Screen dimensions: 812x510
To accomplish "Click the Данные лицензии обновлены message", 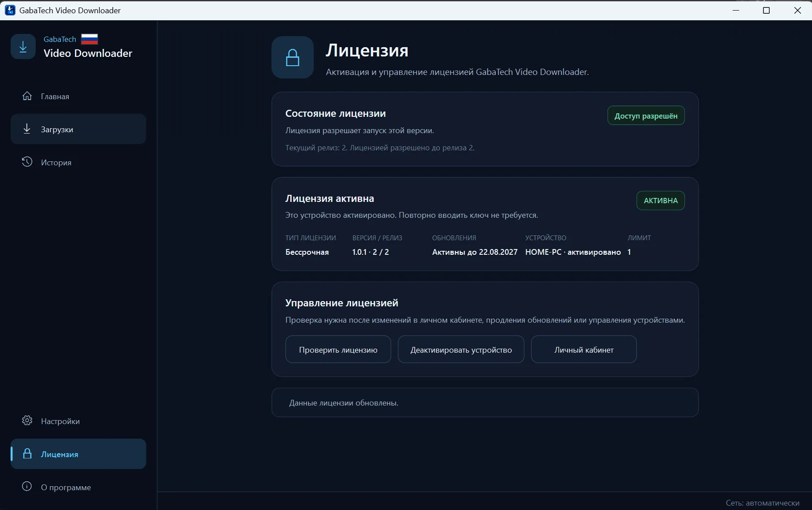I will [344, 403].
